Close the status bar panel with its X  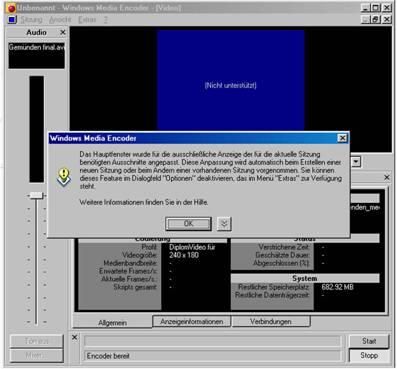tap(75, 337)
